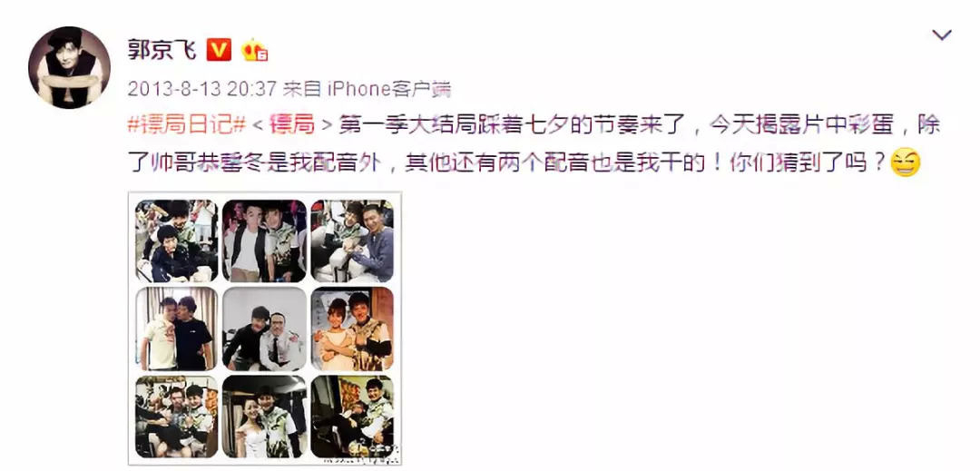The height and width of the screenshot is (471, 980).
Task: Click the post text mentioning 七夕
Action: [640, 127]
